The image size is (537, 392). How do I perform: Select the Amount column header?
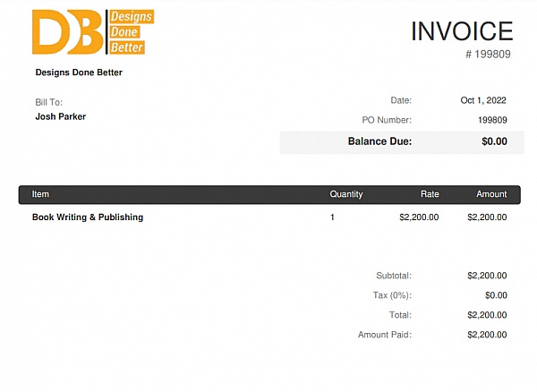(490, 194)
